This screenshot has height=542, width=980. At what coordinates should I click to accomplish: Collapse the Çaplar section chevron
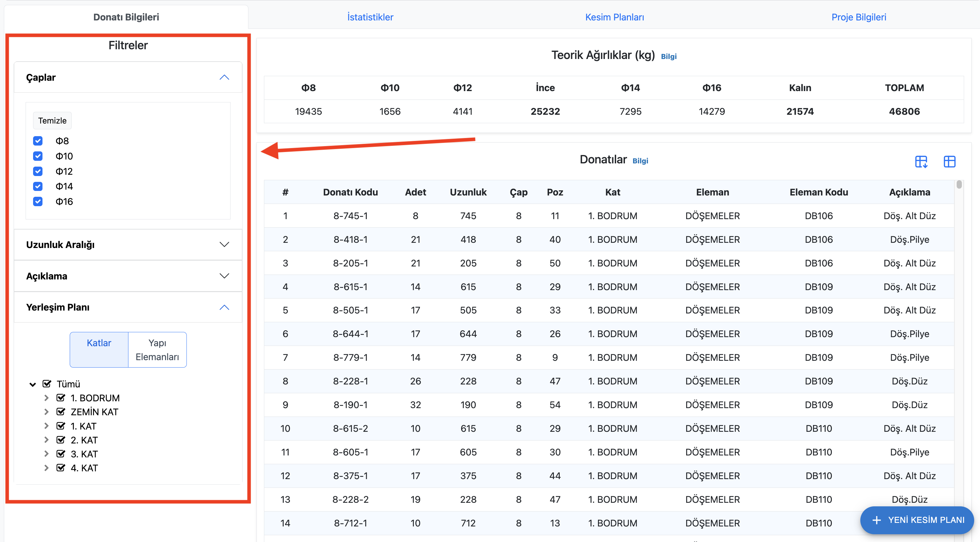pos(224,77)
